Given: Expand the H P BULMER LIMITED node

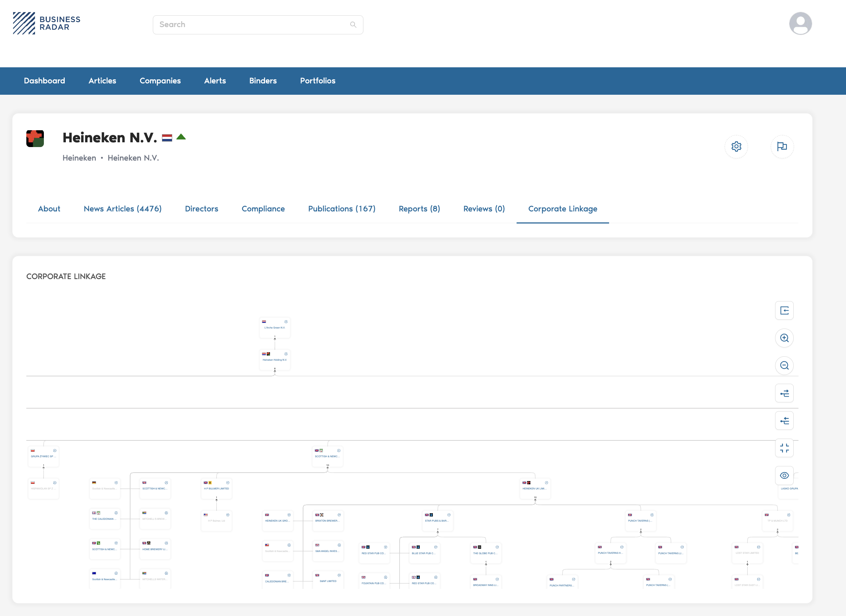Looking at the screenshot, I should pyautogui.click(x=227, y=483).
